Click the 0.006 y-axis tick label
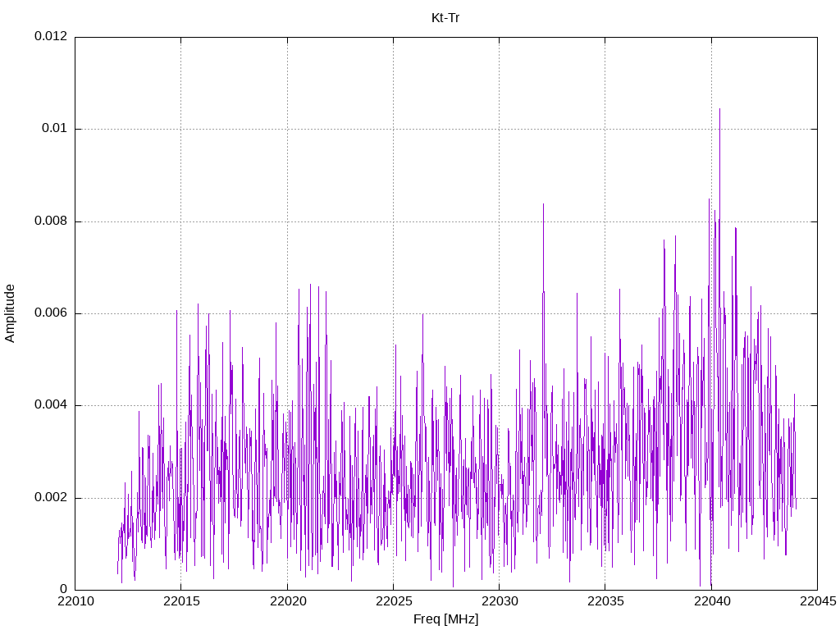840x630 pixels. coord(52,313)
